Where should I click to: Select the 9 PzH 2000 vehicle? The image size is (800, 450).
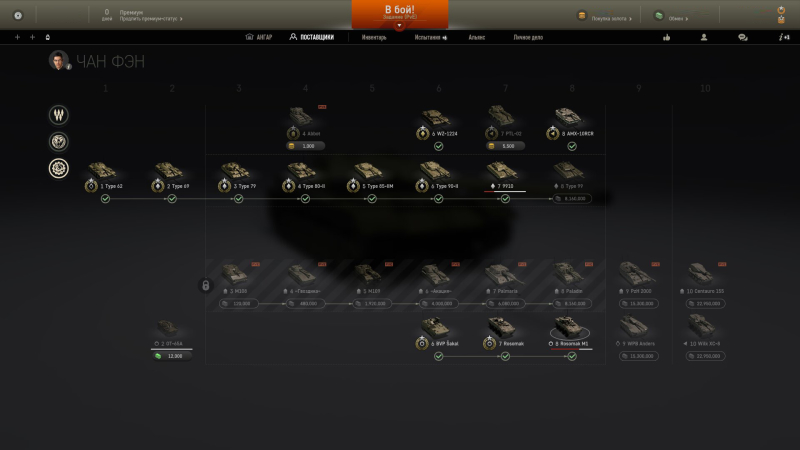click(x=638, y=279)
